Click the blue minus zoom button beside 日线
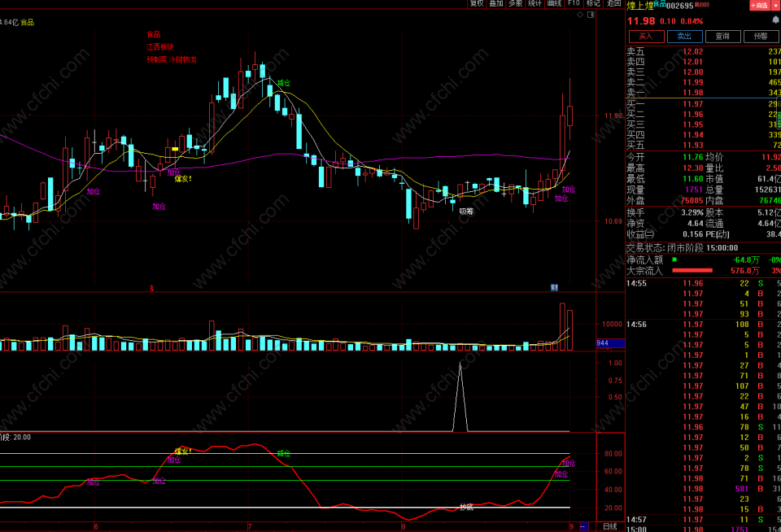The width and height of the screenshot is (781, 532). (584, 526)
